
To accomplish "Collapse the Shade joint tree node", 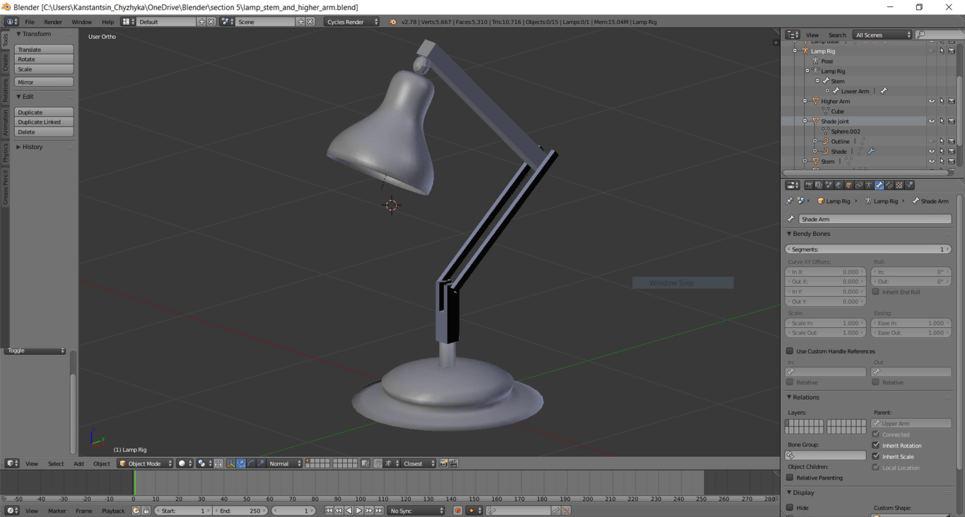I will tap(804, 121).
